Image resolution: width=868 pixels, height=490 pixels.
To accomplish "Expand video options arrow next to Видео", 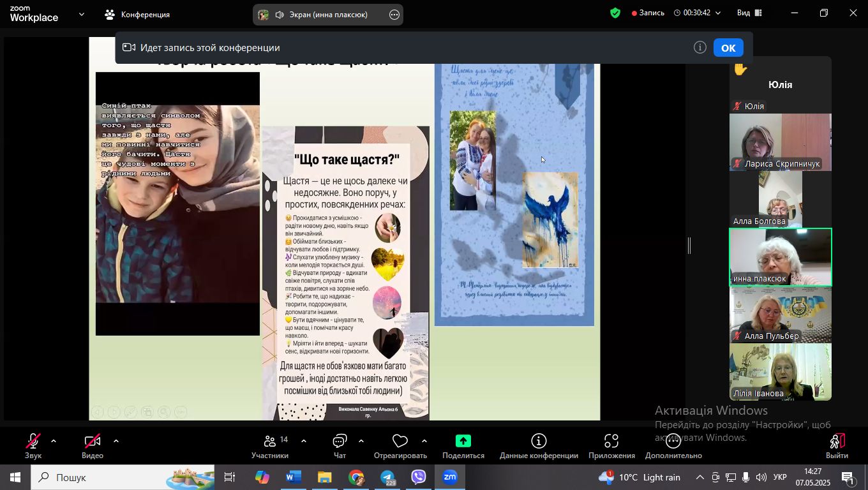I will [x=116, y=441].
